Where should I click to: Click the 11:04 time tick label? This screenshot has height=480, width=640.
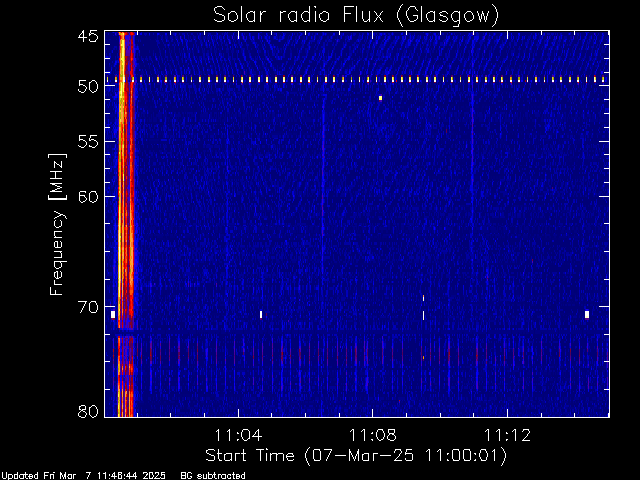238,435
